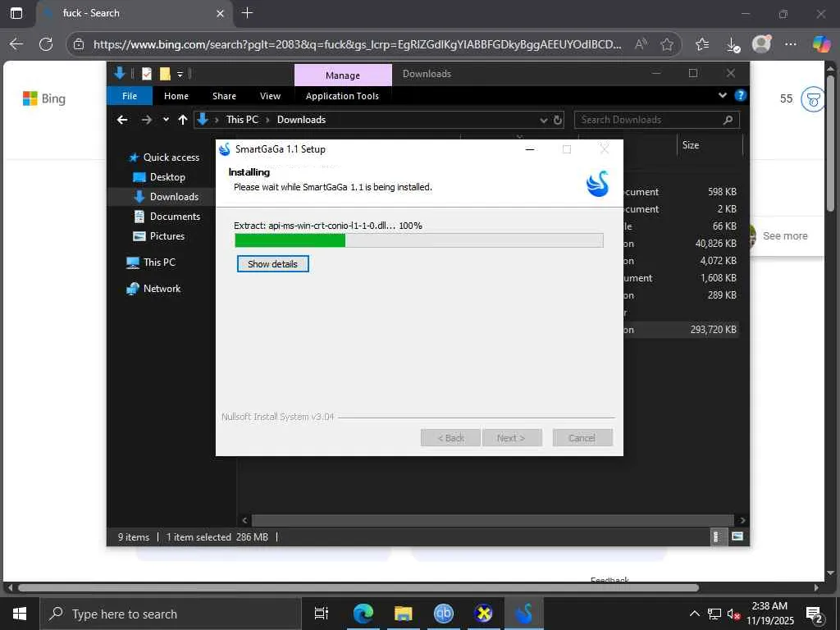Click the Bing logo

44,98
